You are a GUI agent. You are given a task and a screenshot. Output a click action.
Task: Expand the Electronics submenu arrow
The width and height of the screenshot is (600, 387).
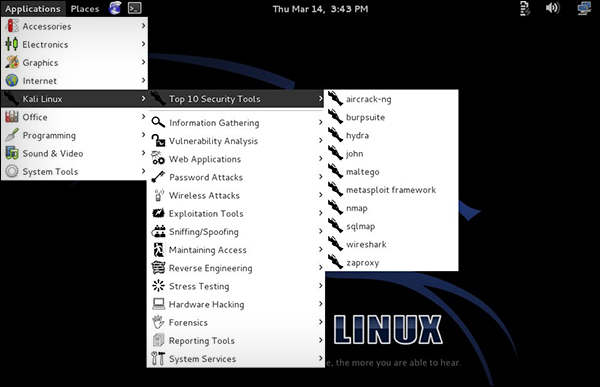143,44
